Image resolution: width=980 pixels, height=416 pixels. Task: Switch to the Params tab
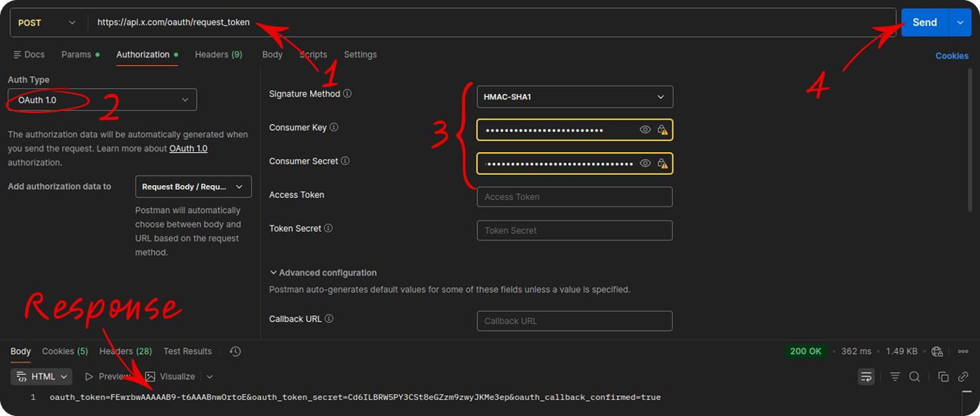coord(80,55)
